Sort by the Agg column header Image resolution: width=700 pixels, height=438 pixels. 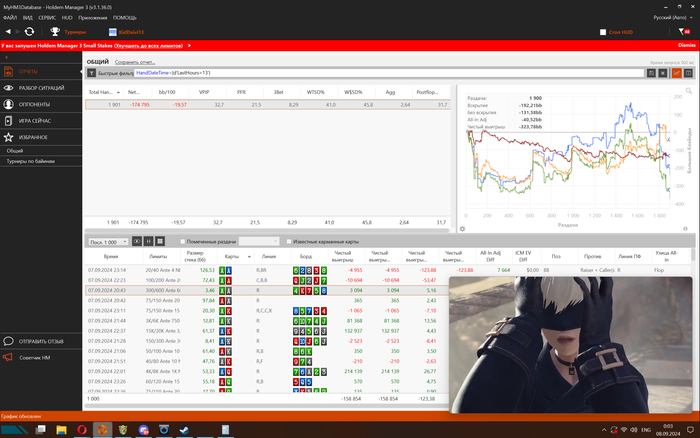(x=390, y=92)
